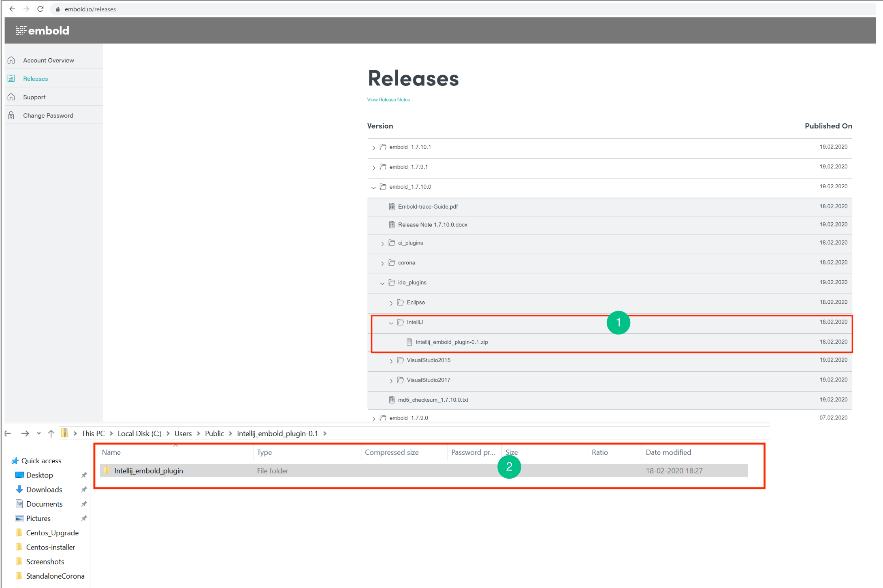Screen dimensions: 883x588
Task: Expand the embold_1.7.9.0 folder chevron
Action: coord(373,419)
